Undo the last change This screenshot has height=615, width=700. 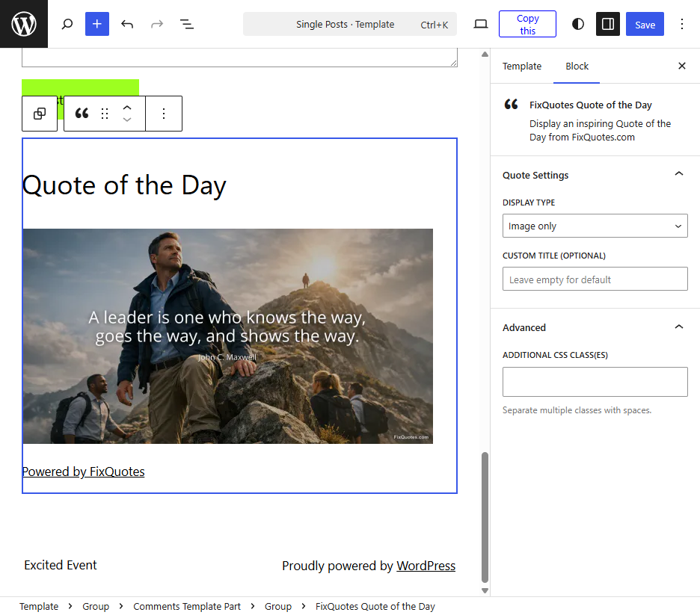coord(127,24)
